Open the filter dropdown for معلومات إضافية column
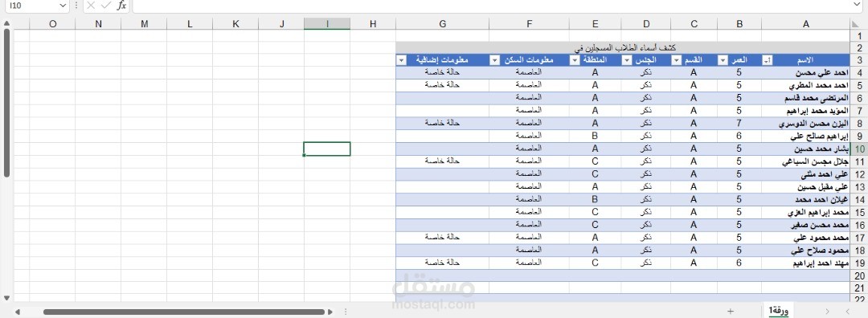The image size is (868, 318). (x=401, y=60)
